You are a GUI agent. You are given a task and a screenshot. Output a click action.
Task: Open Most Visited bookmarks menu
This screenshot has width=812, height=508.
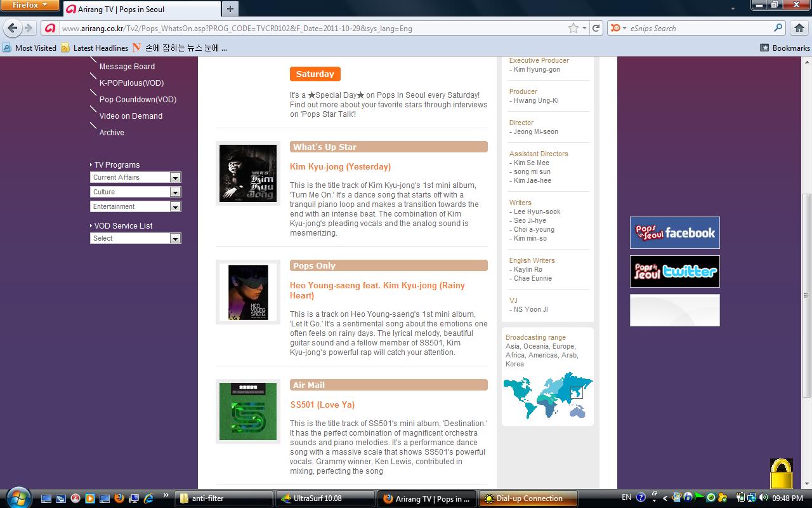point(30,48)
